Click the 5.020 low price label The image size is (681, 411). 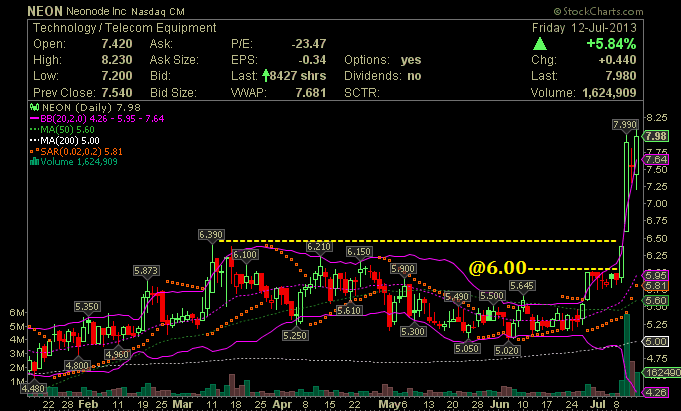[507, 350]
